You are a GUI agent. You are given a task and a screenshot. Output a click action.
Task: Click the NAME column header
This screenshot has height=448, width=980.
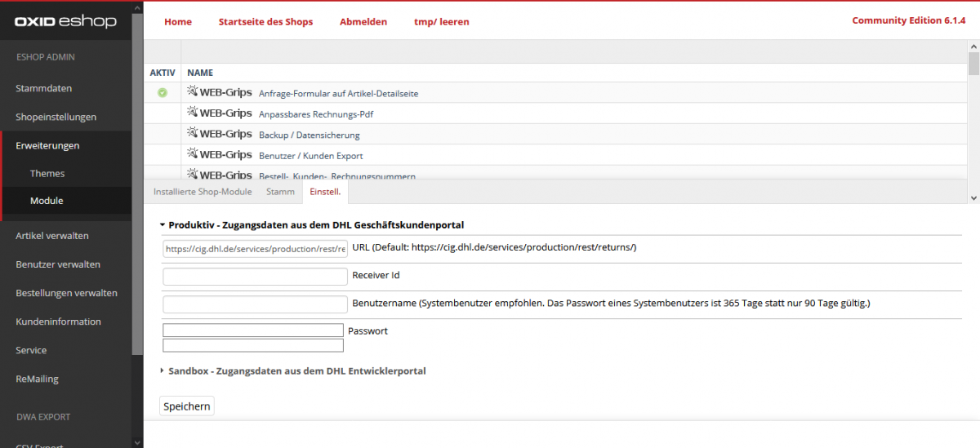[x=200, y=73]
